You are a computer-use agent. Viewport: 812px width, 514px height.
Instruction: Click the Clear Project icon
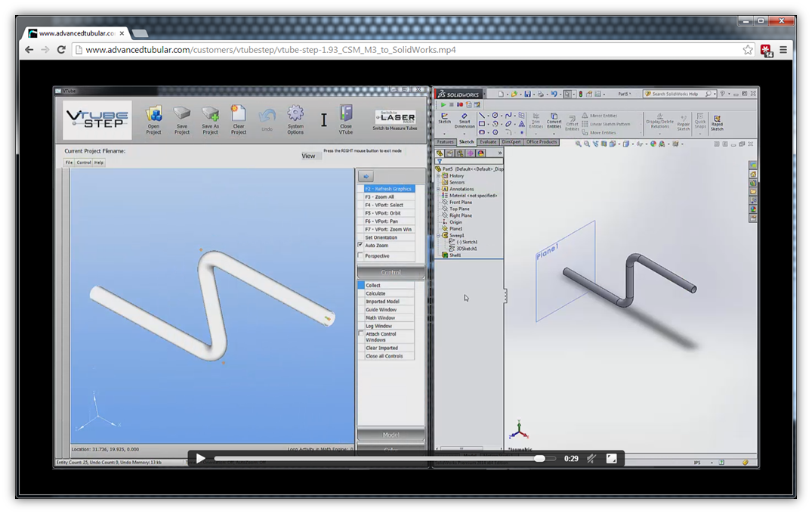239,116
